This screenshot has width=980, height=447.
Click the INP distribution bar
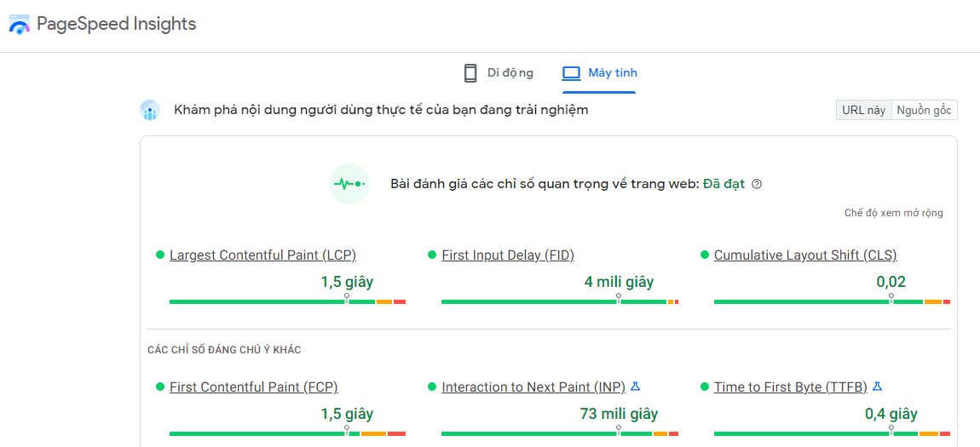click(560, 434)
